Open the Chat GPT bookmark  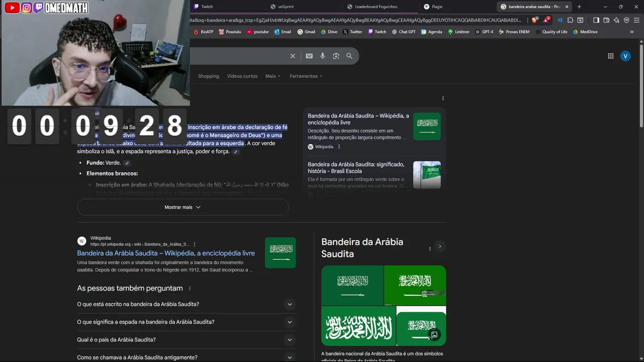pos(404,32)
